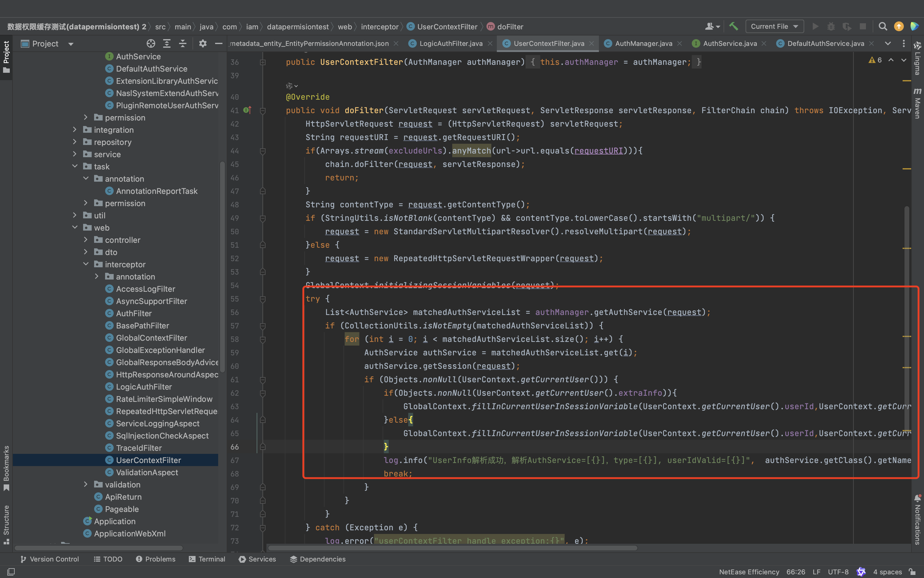Expand the repository folder
This screenshot has height=578, width=924.
coord(75,142)
